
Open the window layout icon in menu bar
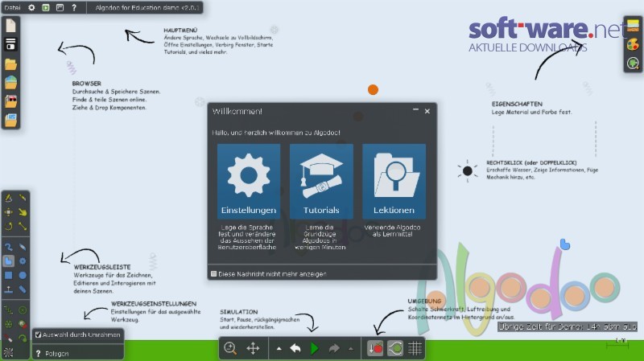pos(60,7)
